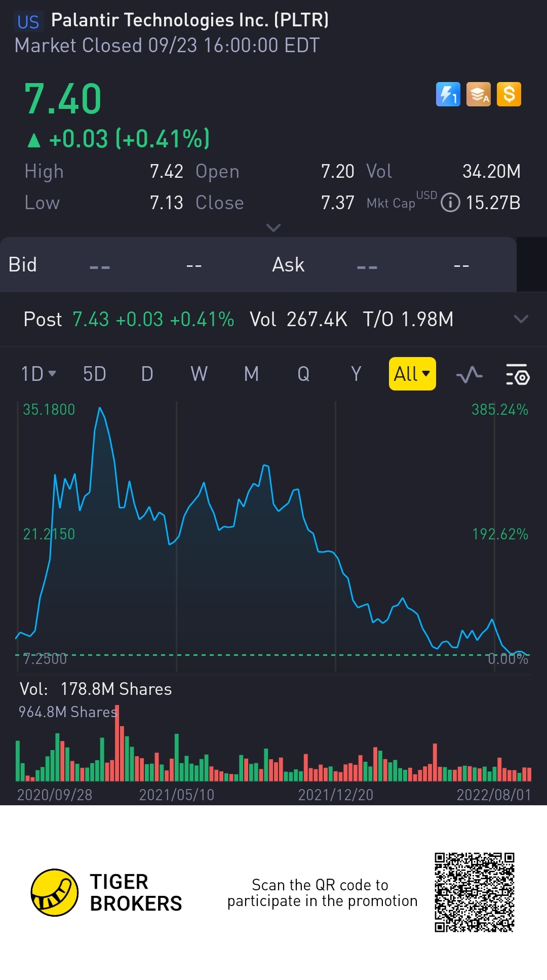Viewport: 547px width, 980px height.
Task: Open the chart indicator waveform icon
Action: tap(470, 375)
